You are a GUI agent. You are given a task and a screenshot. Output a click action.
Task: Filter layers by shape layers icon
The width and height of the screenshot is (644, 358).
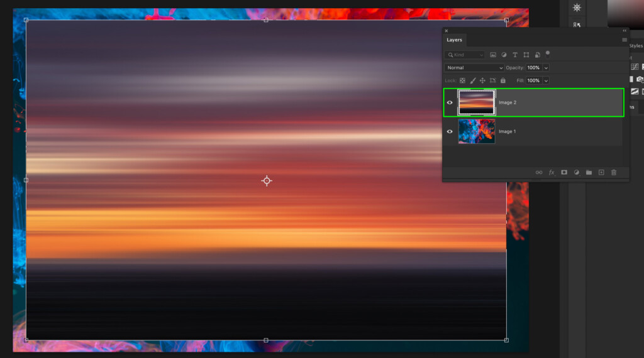tap(526, 55)
